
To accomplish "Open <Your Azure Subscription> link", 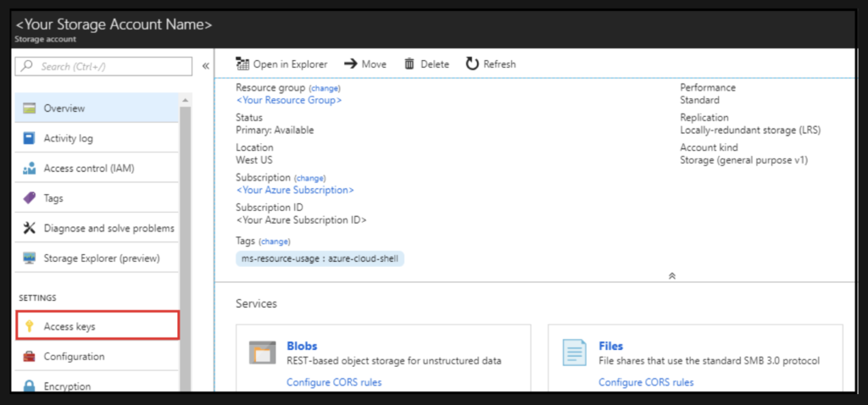I will coord(295,190).
